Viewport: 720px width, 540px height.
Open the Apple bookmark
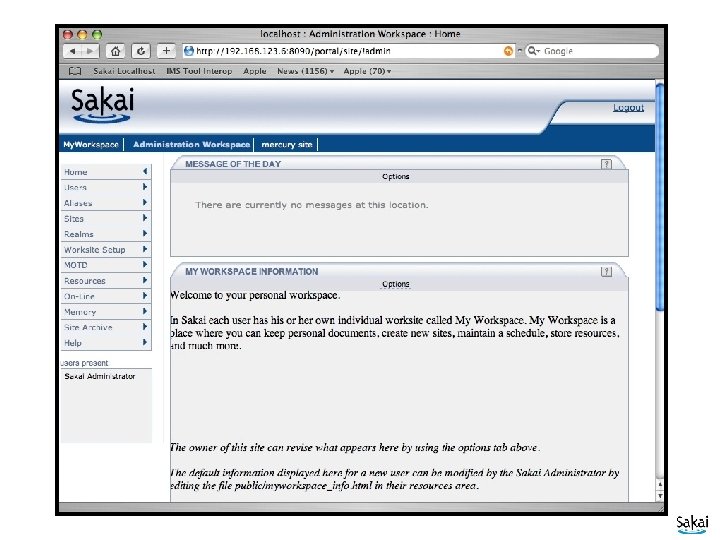pyautogui.click(x=255, y=71)
